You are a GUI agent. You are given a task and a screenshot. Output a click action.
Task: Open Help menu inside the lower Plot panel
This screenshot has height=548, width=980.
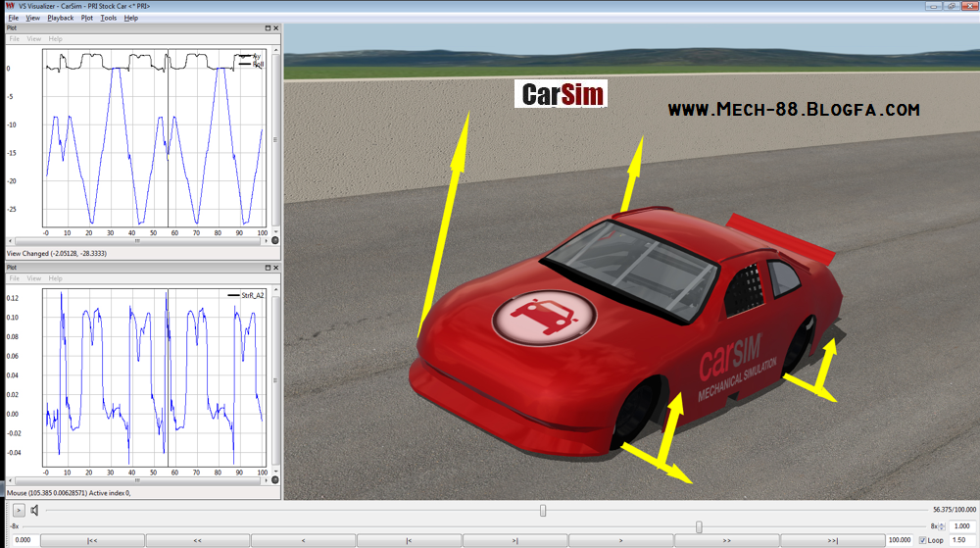(56, 278)
